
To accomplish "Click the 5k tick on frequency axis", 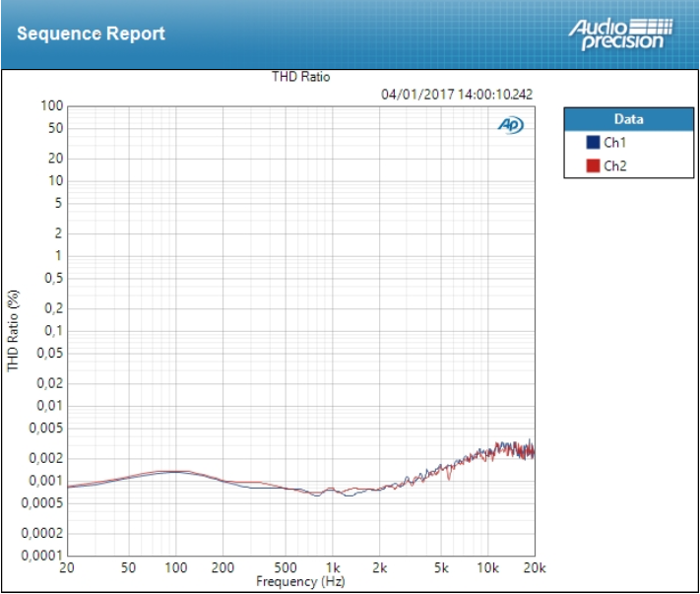I will coord(441,568).
